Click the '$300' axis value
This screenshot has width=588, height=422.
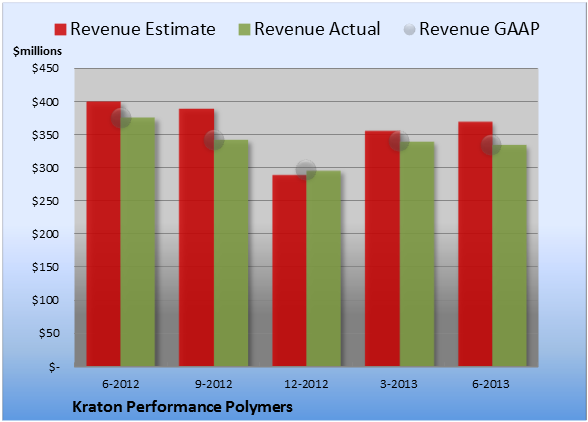(x=45, y=168)
